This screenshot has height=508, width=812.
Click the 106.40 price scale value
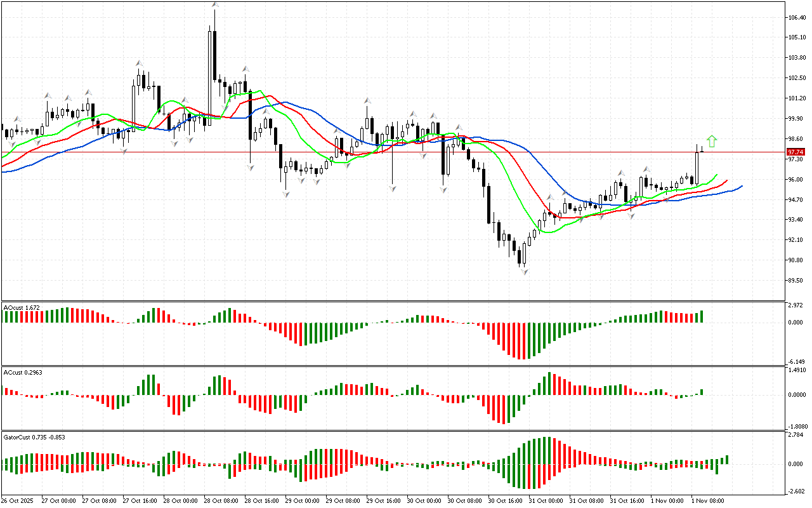coord(796,17)
